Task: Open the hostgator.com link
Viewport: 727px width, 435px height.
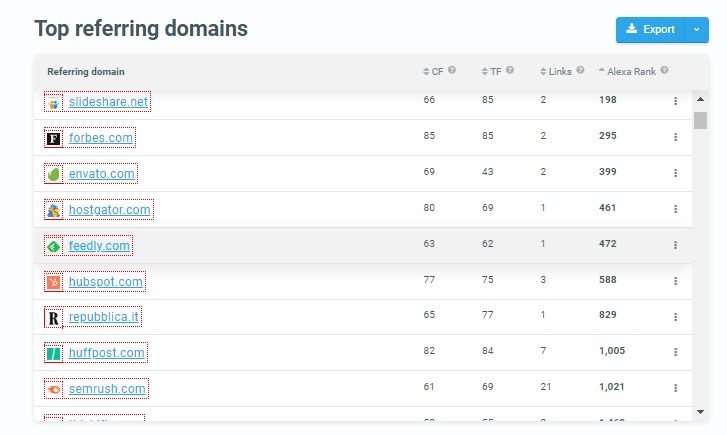Action: (x=109, y=210)
